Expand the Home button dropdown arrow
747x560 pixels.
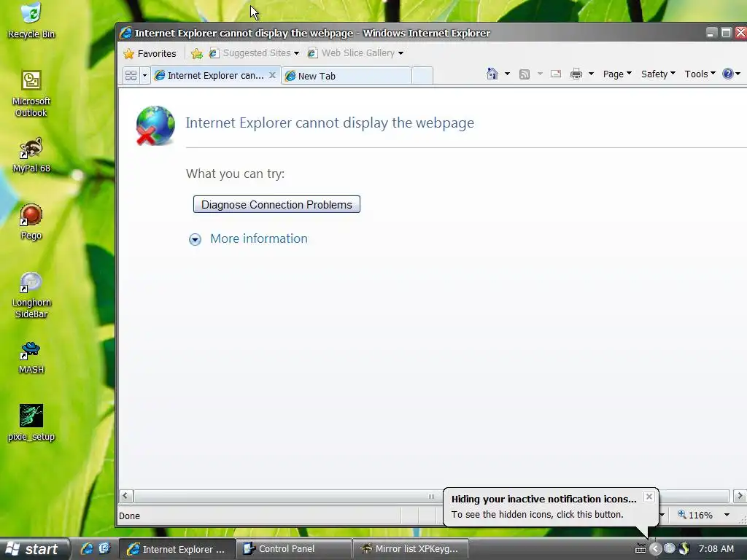508,74
